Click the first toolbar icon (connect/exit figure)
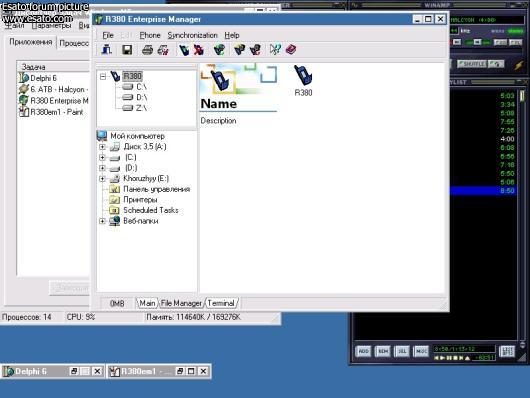The height and width of the screenshot is (398, 530). (x=106, y=50)
